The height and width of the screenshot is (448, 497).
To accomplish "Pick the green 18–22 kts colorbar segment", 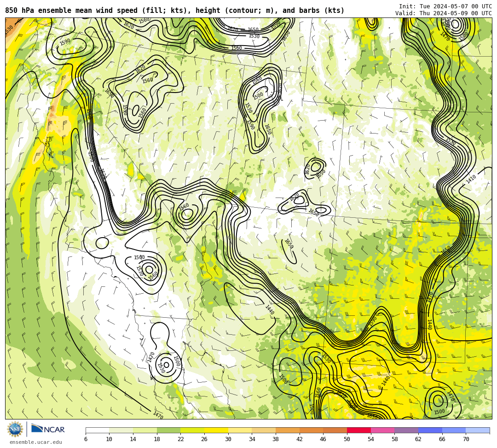I will tap(168, 431).
